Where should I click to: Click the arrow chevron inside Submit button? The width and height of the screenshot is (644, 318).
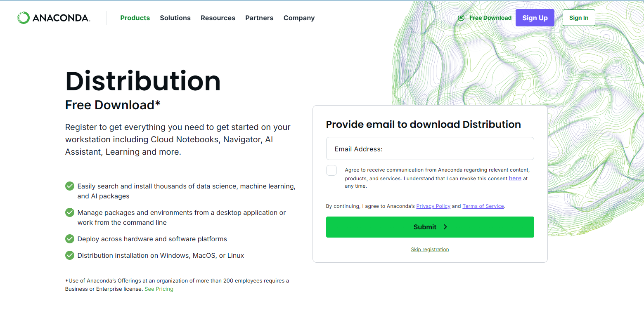point(445,227)
